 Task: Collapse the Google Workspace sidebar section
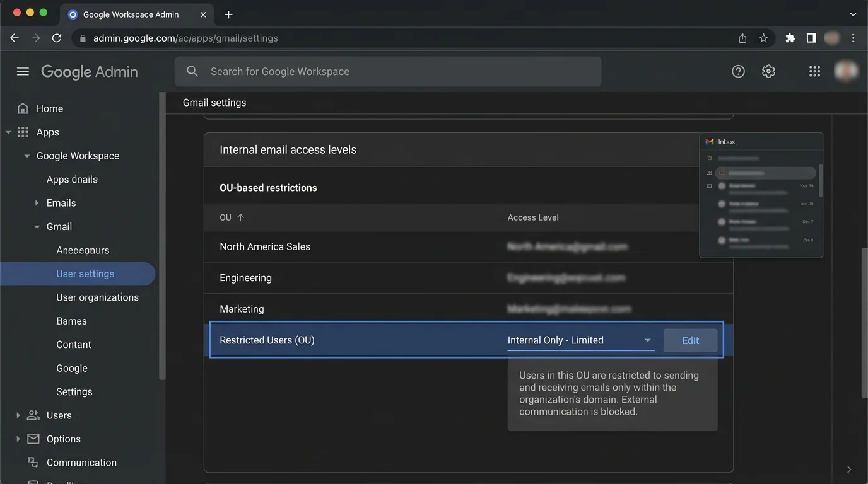26,156
